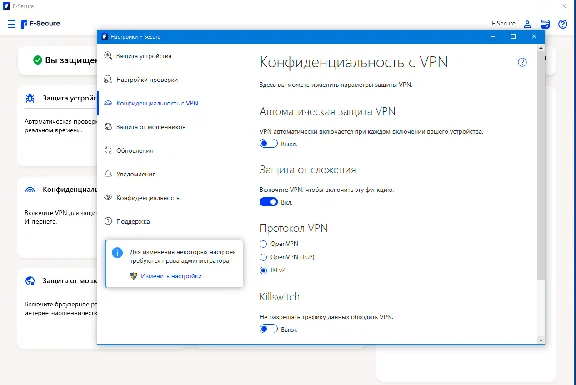The height and width of the screenshot is (385, 576).
Task: Toggle the Защита от слежения switch off
Action: click(x=269, y=202)
